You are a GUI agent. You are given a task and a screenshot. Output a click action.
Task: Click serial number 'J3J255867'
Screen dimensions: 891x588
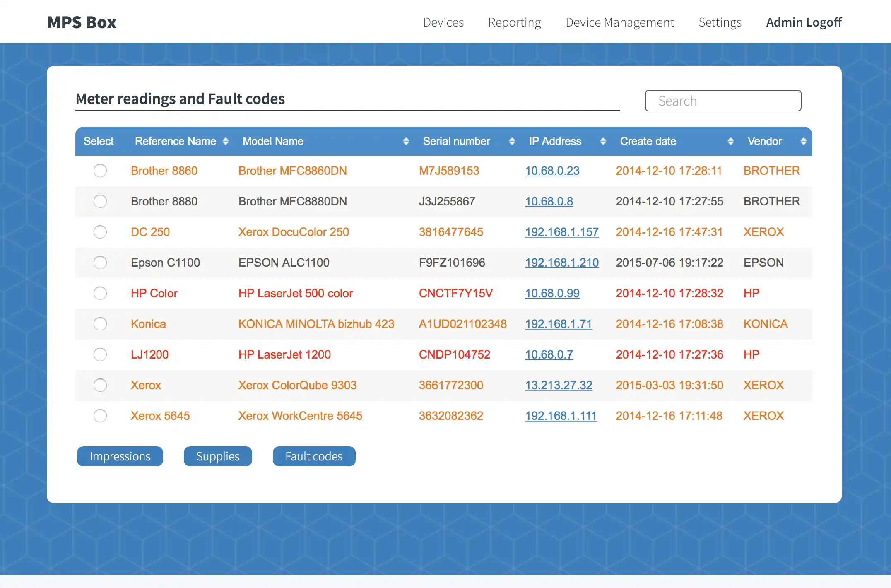click(447, 201)
